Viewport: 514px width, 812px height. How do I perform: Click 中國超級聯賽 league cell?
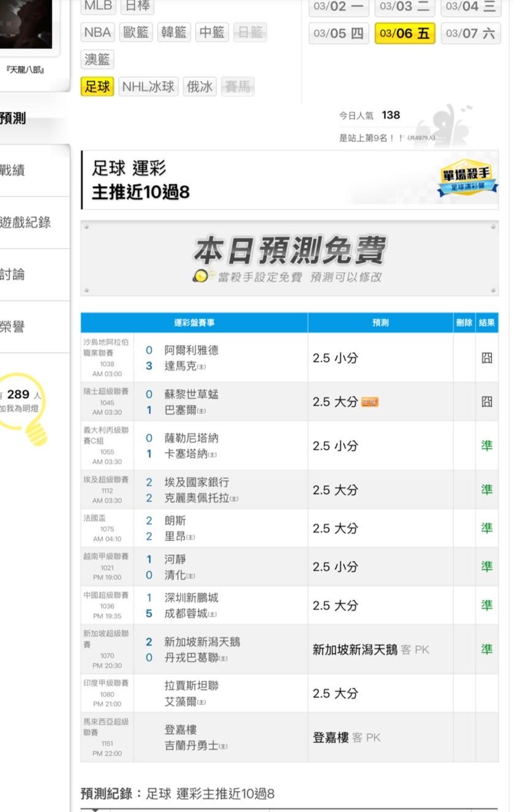click(107, 605)
